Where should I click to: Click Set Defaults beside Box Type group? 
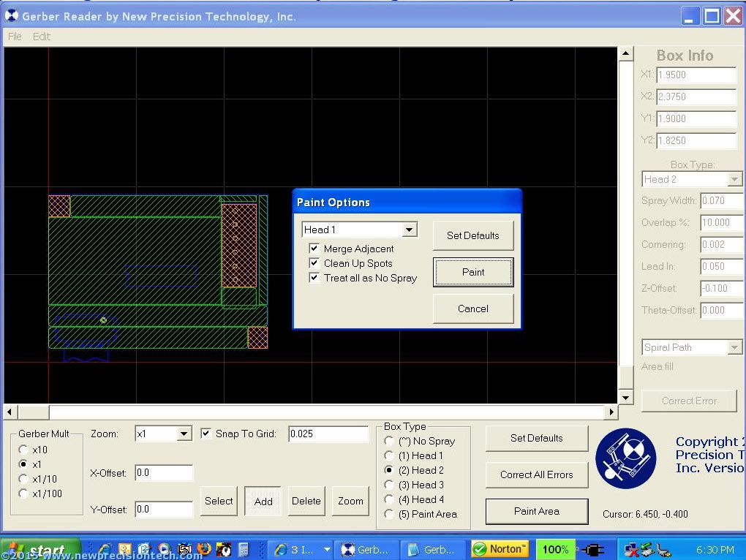pyautogui.click(x=537, y=438)
